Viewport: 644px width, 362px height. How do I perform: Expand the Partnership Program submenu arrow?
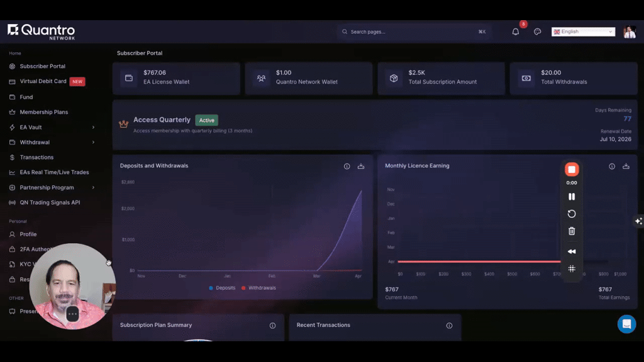tap(93, 187)
